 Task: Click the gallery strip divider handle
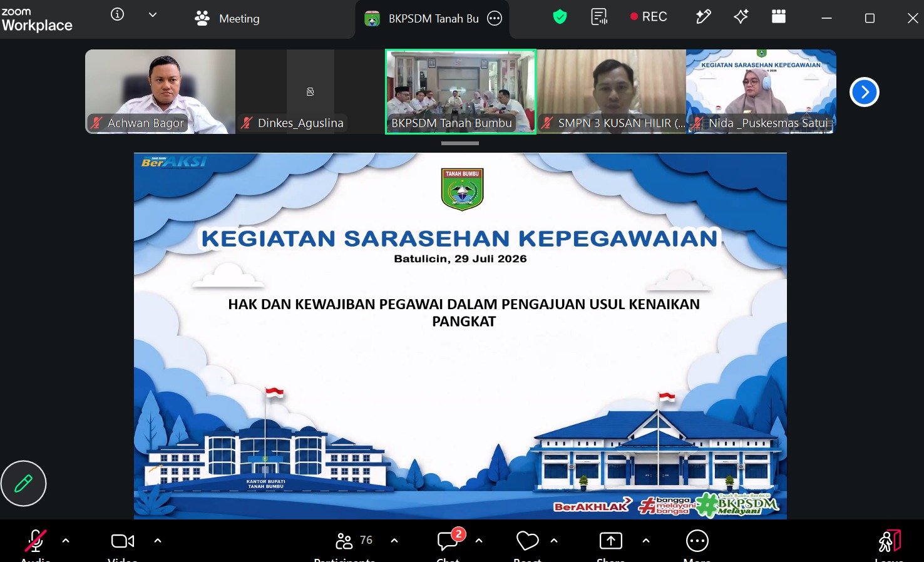pyautogui.click(x=460, y=143)
